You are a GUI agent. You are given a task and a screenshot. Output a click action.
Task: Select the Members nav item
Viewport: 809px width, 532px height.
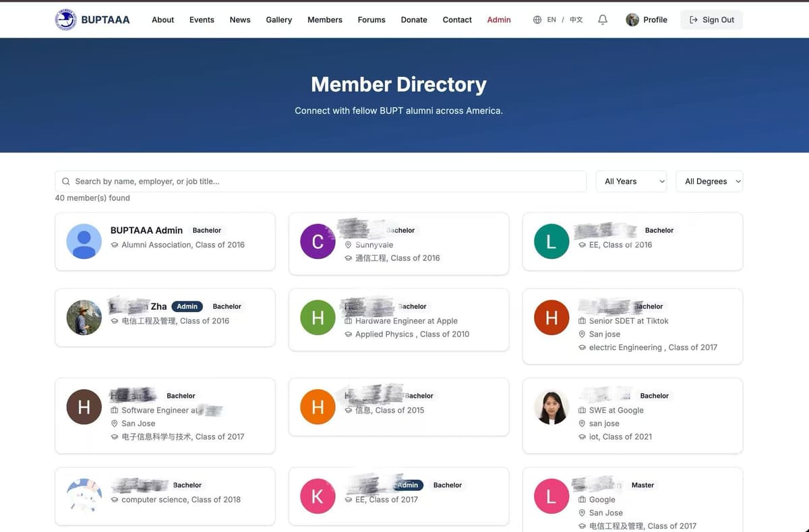point(325,20)
